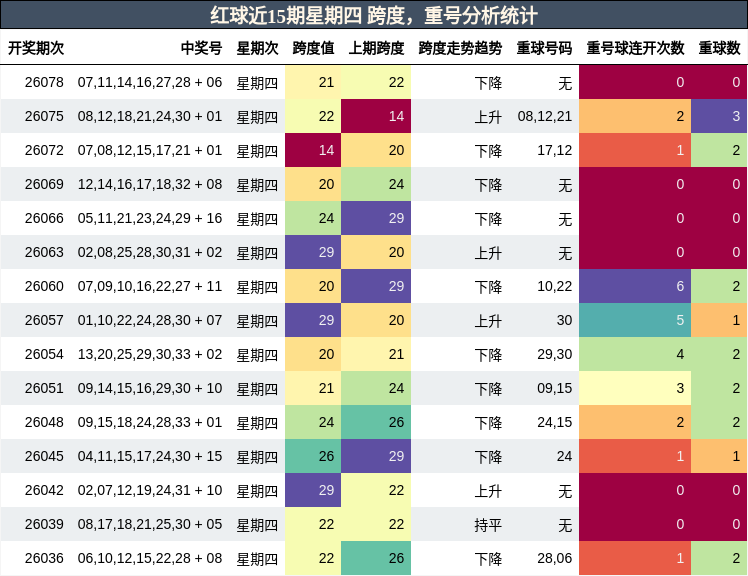Select winning numbers 07,11,14,16,27,28 + 06

click(x=150, y=83)
